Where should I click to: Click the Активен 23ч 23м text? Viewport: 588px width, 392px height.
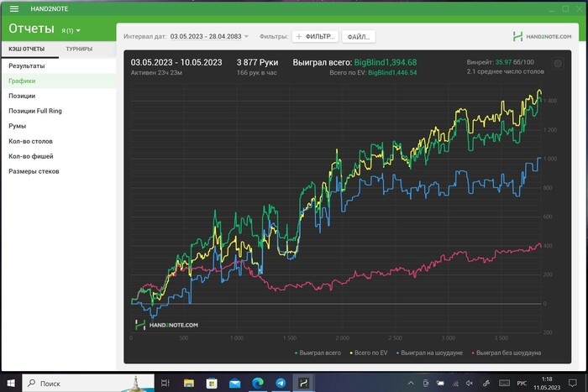(x=156, y=73)
